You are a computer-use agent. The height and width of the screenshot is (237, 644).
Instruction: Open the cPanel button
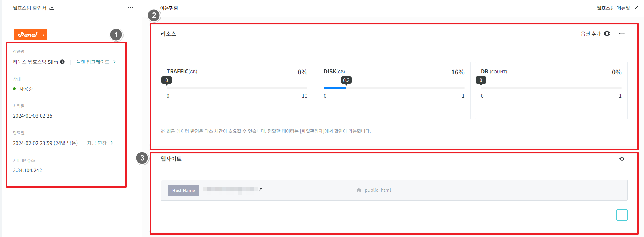[x=30, y=35]
